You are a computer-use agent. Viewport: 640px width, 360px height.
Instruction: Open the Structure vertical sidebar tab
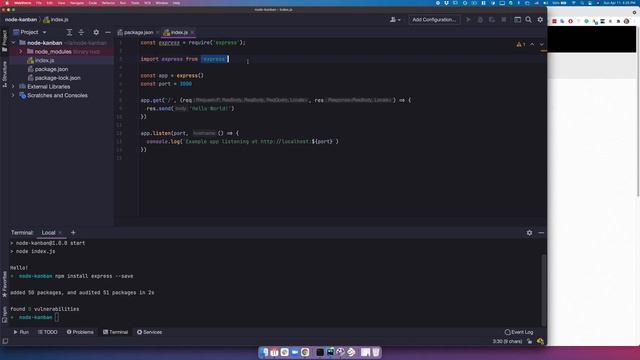coord(4,74)
